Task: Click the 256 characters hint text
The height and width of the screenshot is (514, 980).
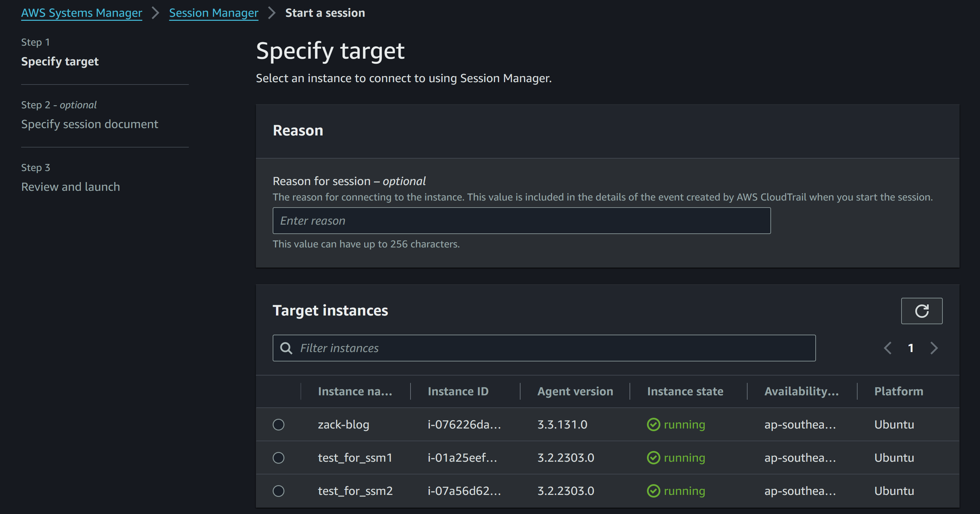Action: (x=366, y=244)
